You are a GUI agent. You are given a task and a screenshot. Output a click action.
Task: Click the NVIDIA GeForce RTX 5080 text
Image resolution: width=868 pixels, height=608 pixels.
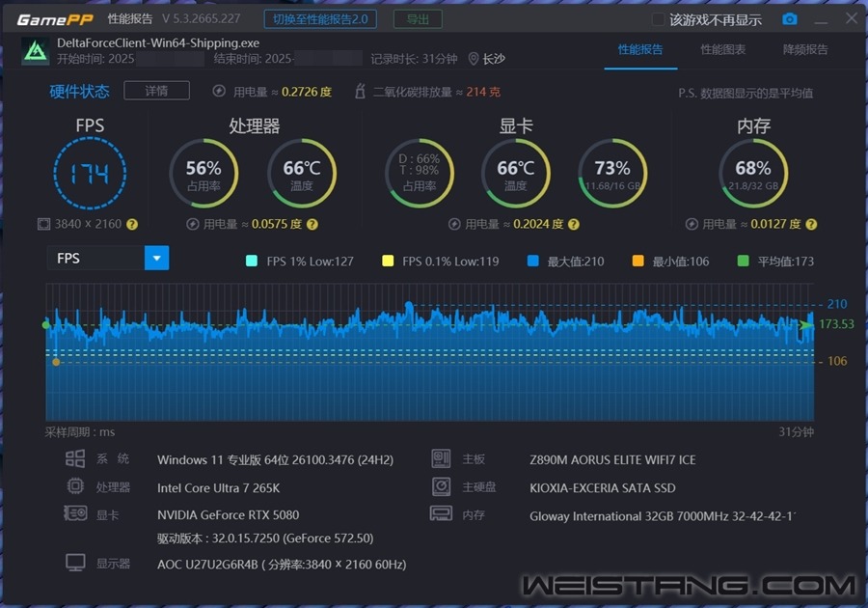point(228,515)
